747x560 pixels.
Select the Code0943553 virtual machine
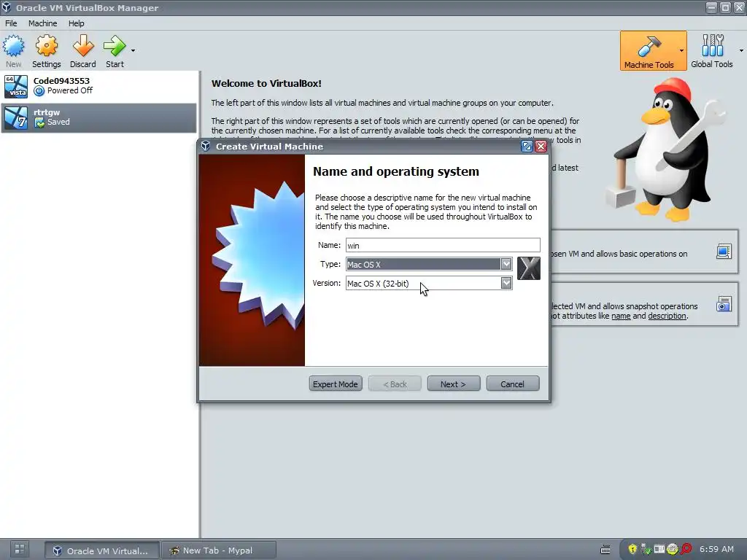tap(98, 86)
